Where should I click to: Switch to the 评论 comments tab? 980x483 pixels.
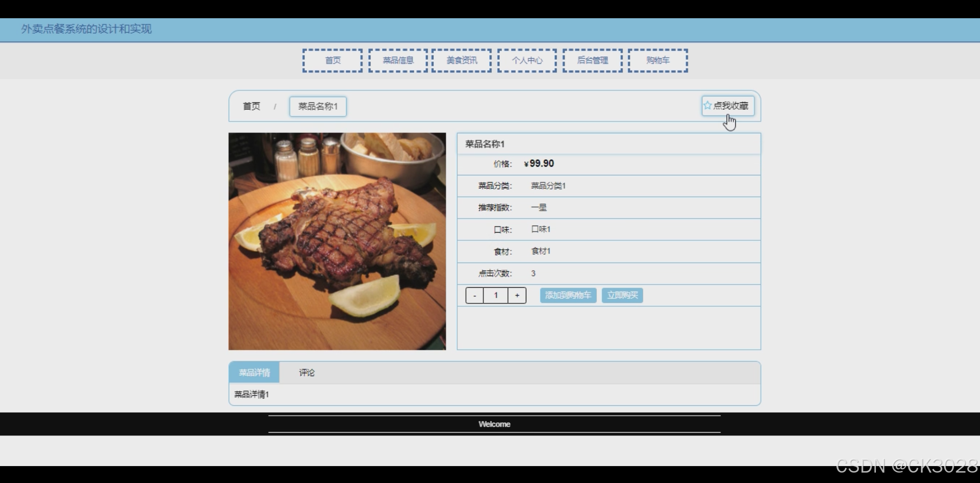[306, 372]
